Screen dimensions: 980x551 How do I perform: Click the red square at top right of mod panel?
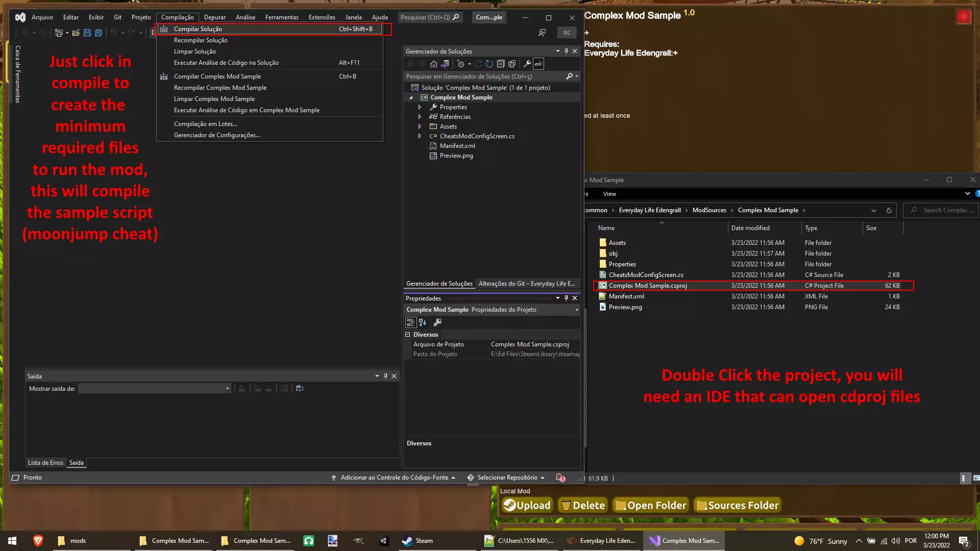click(x=963, y=17)
